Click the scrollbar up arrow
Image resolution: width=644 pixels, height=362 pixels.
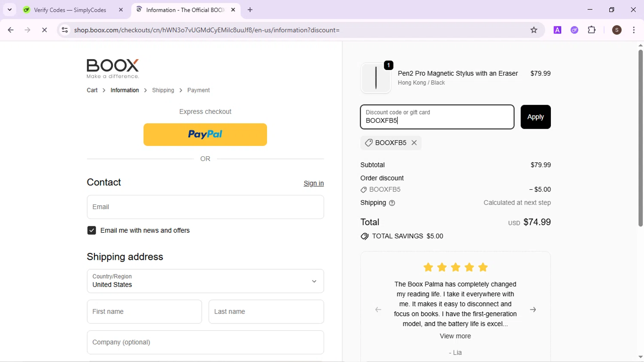[x=640, y=45]
